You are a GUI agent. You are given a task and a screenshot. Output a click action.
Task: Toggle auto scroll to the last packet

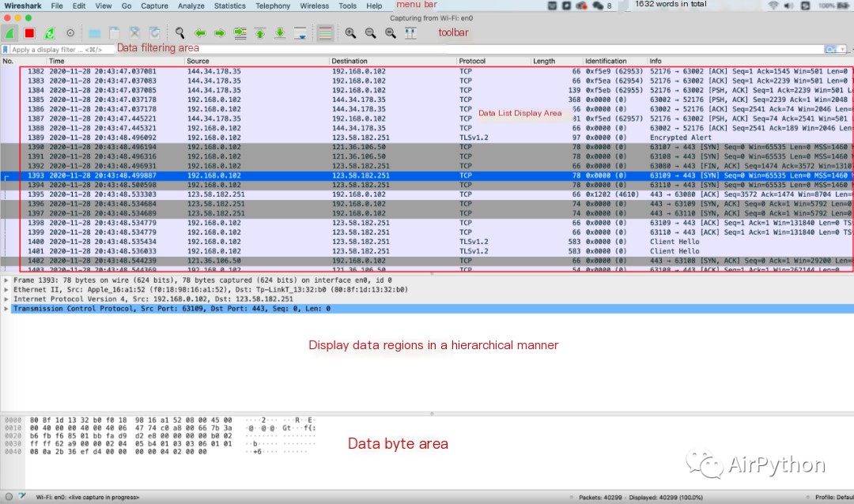[300, 33]
